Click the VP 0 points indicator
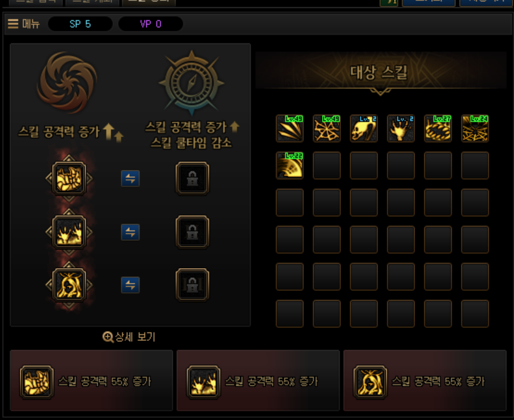This screenshot has height=420, width=514. [151, 24]
